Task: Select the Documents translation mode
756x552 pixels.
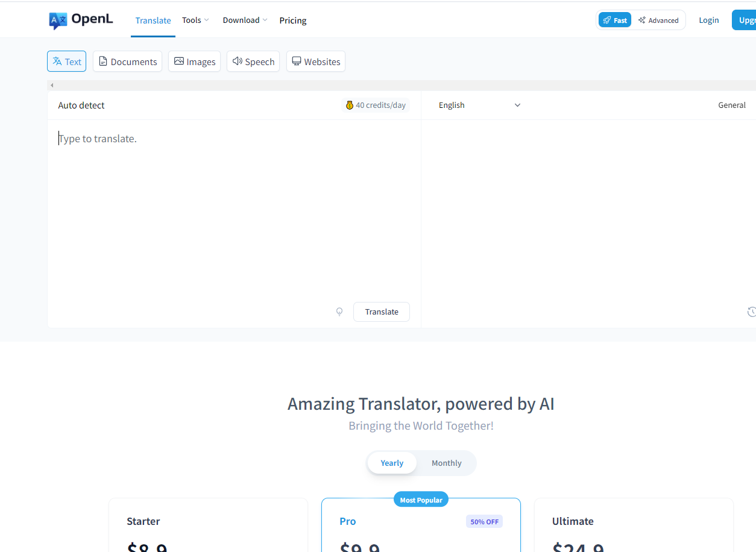Action: 127,61
